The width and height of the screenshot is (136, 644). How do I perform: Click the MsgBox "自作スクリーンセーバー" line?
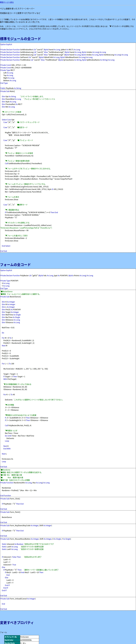point(27,132)
